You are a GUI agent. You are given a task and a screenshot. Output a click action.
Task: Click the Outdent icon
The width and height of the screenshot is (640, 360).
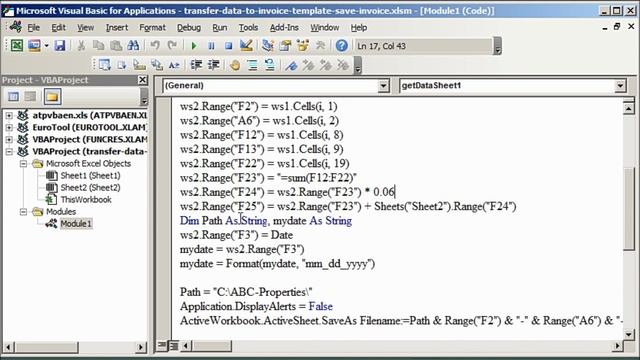pos(213,65)
